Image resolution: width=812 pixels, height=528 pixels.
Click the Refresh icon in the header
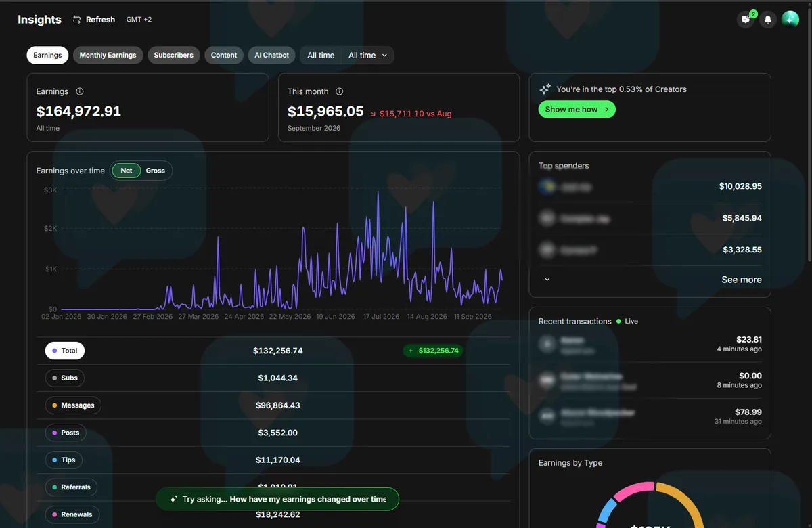[77, 20]
